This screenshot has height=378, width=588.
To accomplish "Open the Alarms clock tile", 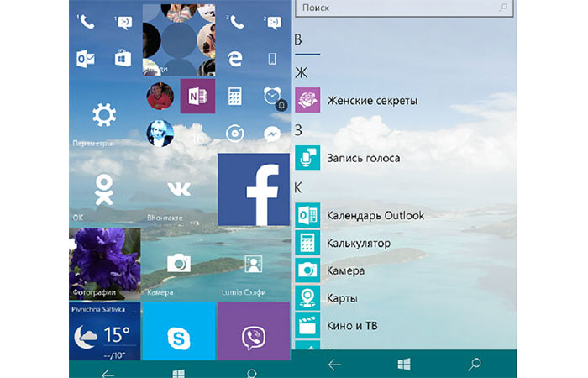I will click(x=273, y=96).
